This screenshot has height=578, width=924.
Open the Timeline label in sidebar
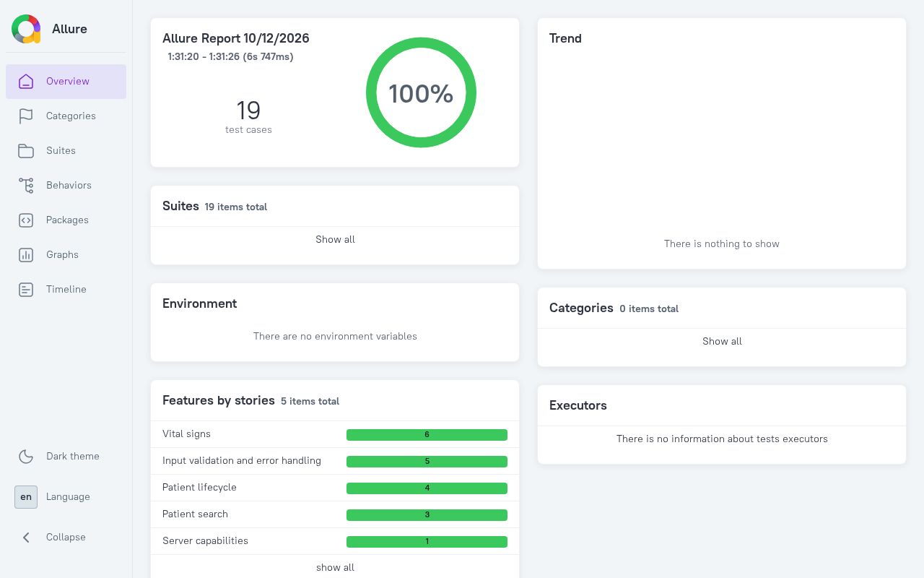pyautogui.click(x=66, y=289)
